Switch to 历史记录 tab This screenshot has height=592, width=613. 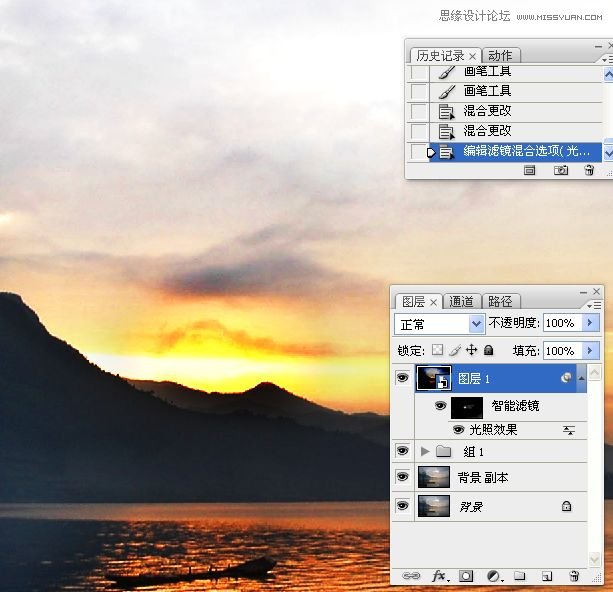440,56
